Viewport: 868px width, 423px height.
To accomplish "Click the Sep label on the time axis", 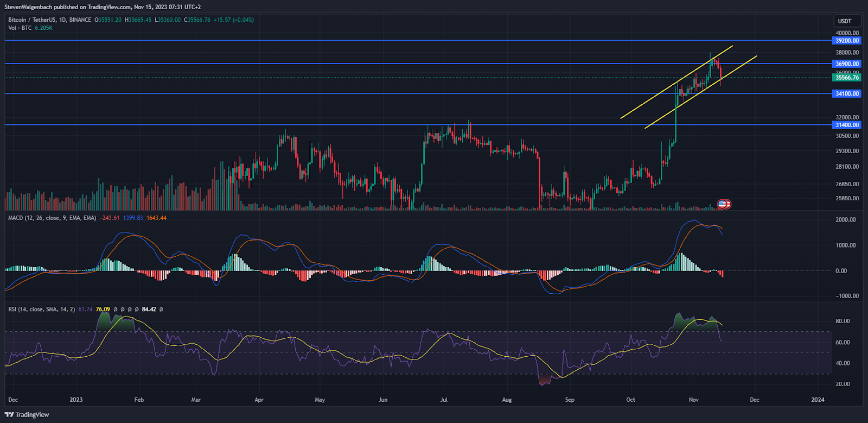I will 570,400.
